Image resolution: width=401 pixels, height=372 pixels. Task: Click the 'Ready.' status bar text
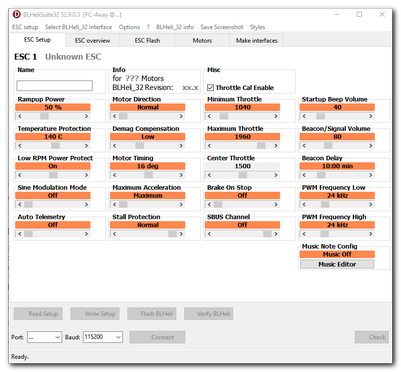click(20, 357)
